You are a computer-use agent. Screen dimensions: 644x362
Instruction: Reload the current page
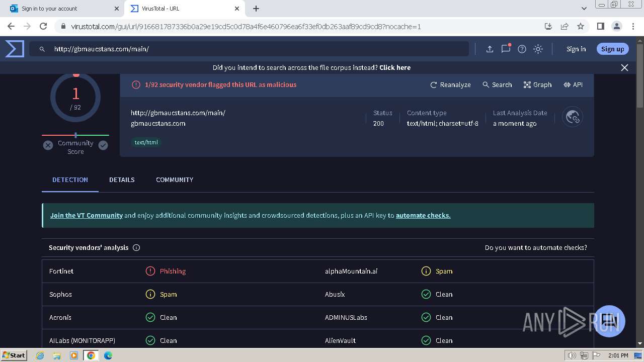43,26
